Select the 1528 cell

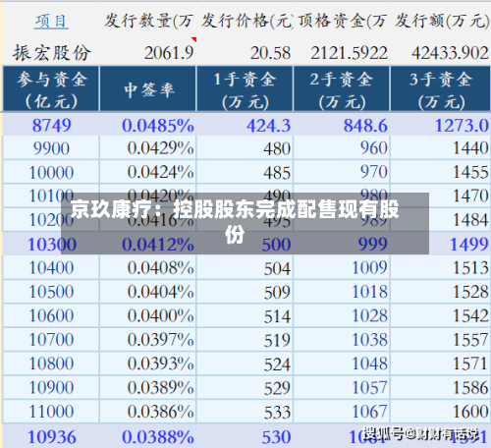441,292
